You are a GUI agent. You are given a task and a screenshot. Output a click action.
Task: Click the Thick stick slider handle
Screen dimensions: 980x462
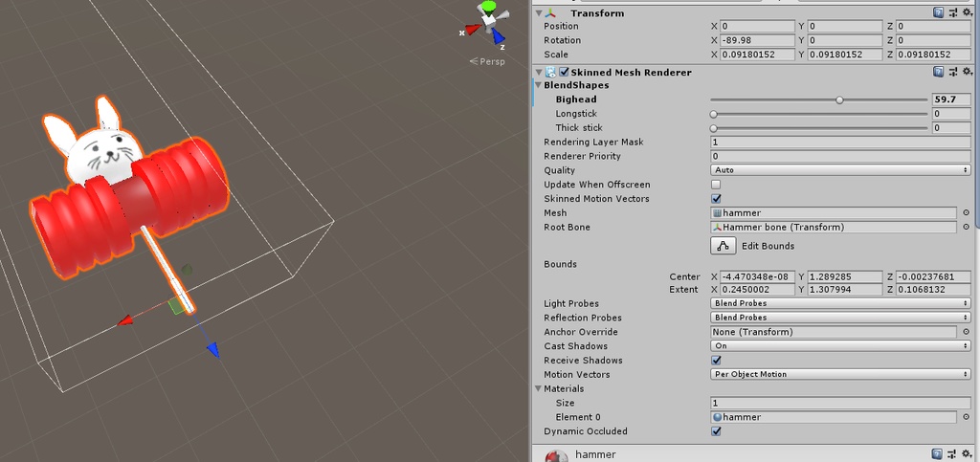[x=713, y=128]
